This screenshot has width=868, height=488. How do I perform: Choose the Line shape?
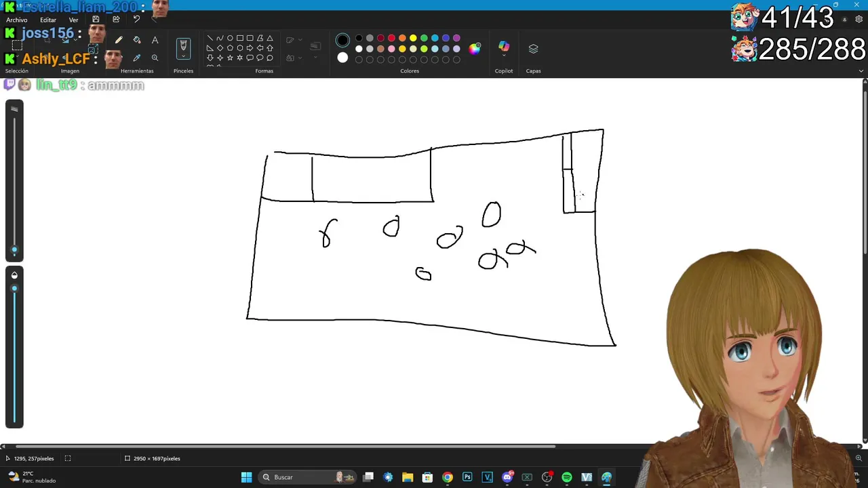tap(210, 38)
